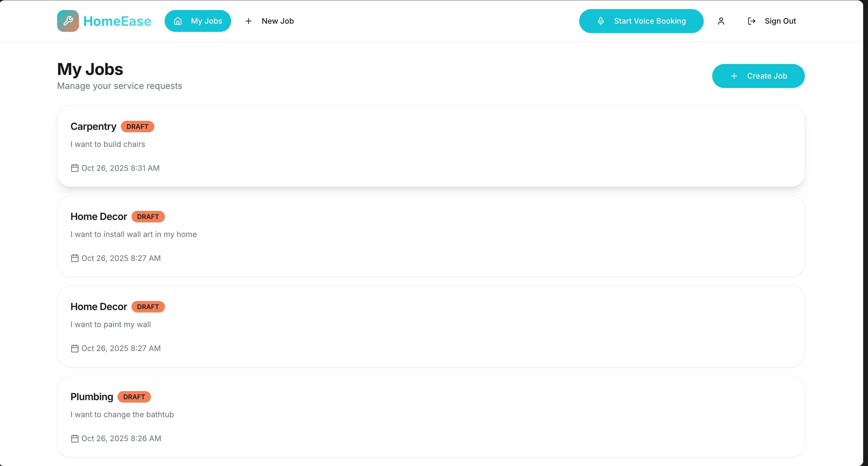Click the plus icon in Create Job
868x466 pixels.
734,76
